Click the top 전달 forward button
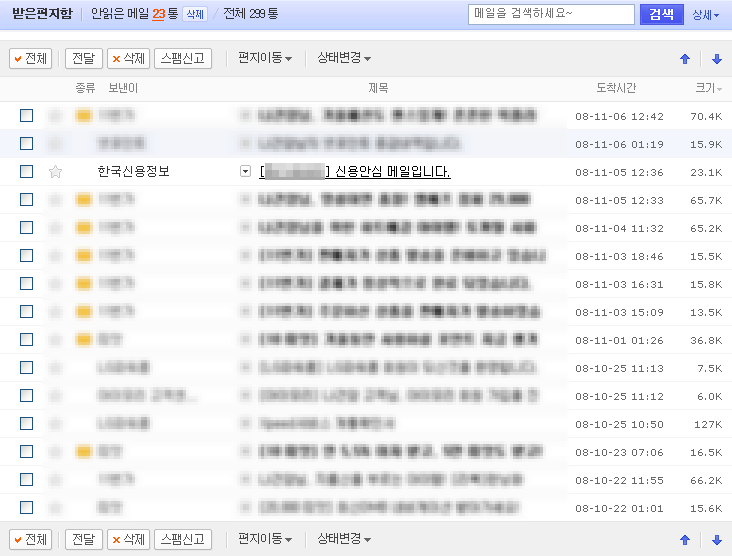 [84, 58]
